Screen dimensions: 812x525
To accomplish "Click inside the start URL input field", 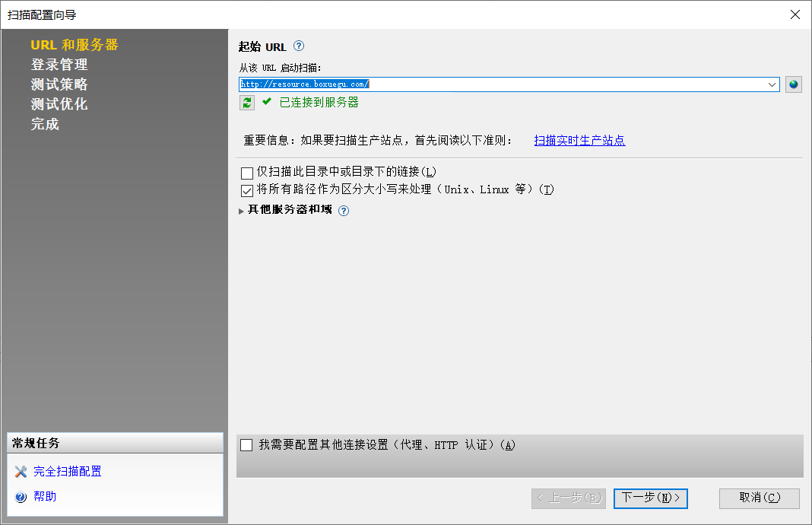I will click(x=456, y=84).
